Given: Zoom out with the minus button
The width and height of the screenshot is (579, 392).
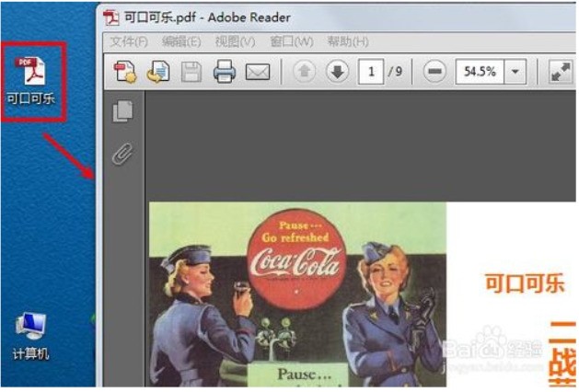Looking at the screenshot, I should tap(434, 72).
